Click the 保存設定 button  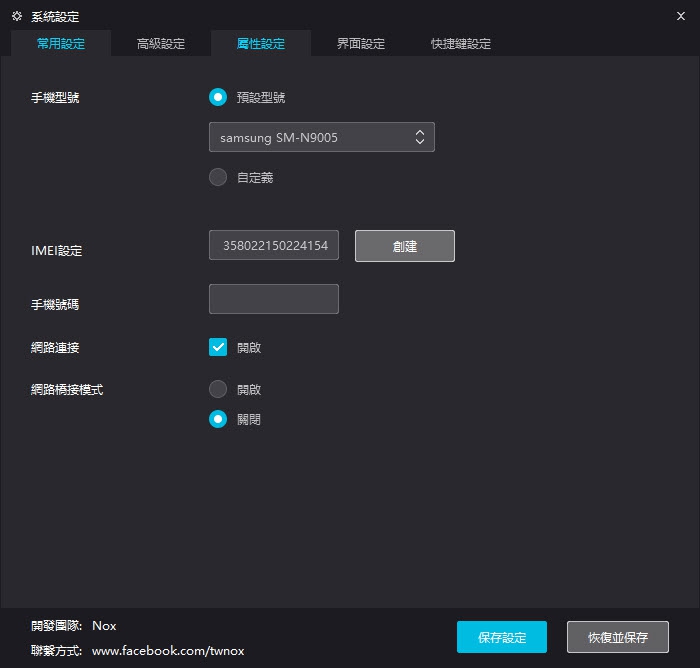[x=502, y=637]
